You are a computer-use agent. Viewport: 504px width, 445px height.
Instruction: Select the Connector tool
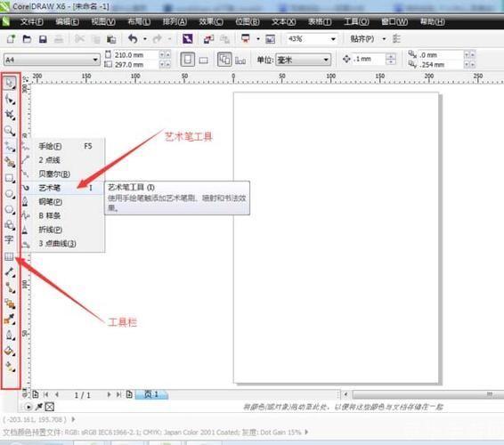[10, 287]
